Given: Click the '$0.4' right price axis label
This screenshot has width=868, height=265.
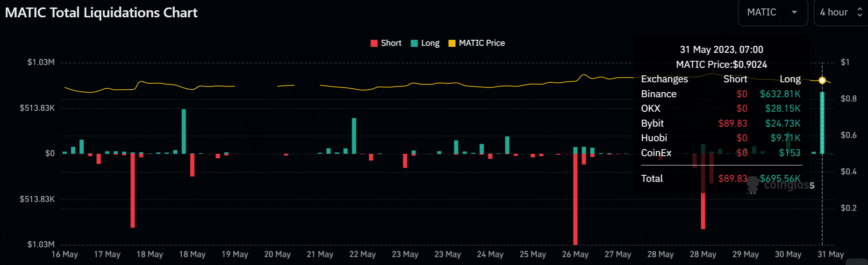Looking at the screenshot, I should 848,172.
